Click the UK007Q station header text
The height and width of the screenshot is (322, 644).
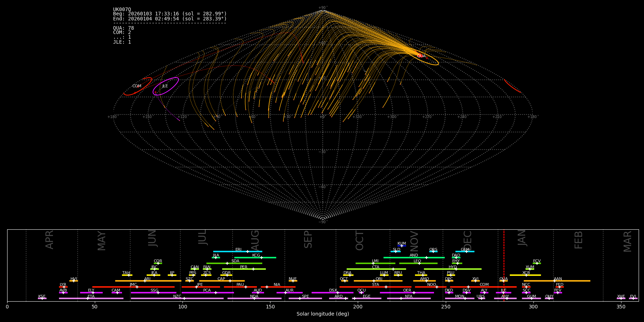[x=122, y=10]
